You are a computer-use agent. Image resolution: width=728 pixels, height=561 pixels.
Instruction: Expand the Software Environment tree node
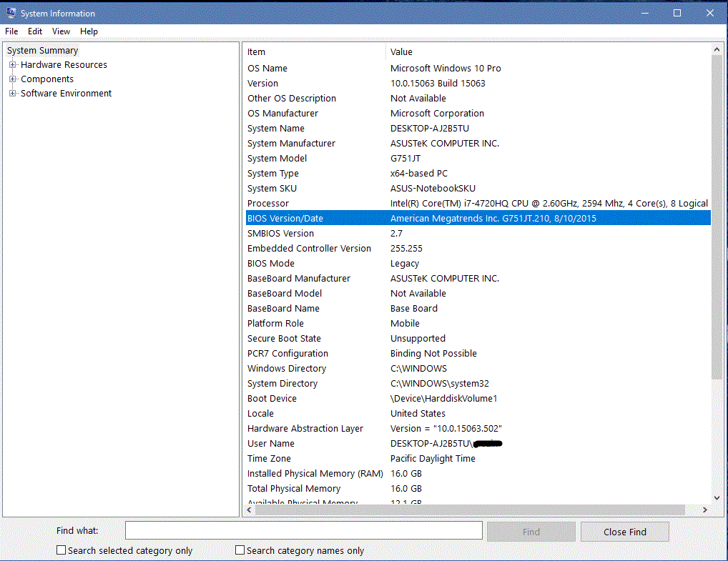point(13,94)
